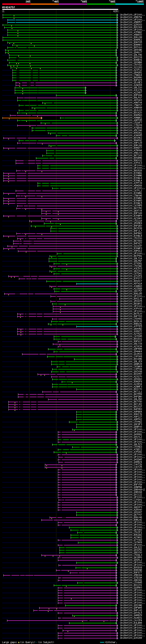Select hit label UniRef100_C7DUY8
Viewport: 146px width, 644px height.
[131, 125]
